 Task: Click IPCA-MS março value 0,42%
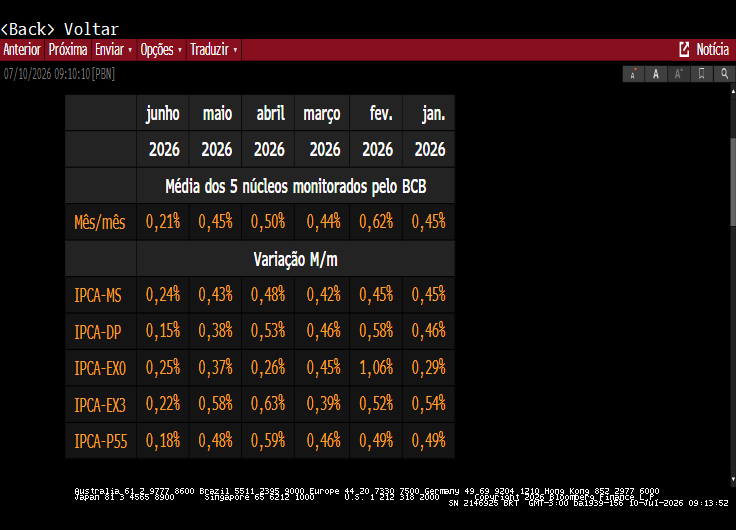tap(323, 294)
